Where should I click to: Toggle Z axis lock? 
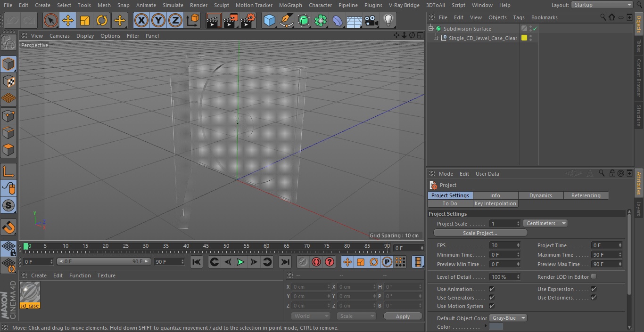pos(175,20)
